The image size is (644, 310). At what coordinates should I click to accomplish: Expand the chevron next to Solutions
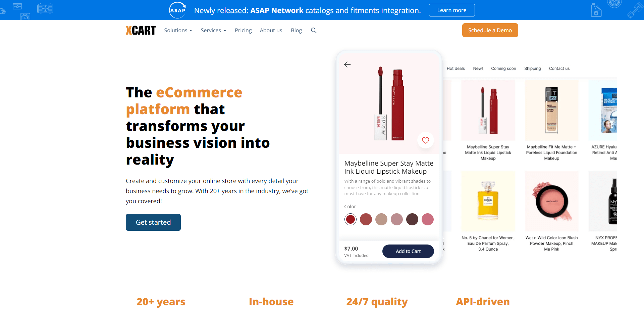191,31
